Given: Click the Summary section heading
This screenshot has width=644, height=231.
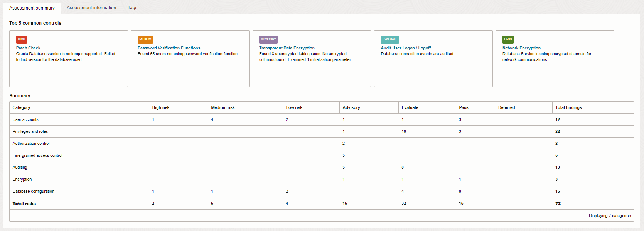Looking at the screenshot, I should click(x=20, y=96).
